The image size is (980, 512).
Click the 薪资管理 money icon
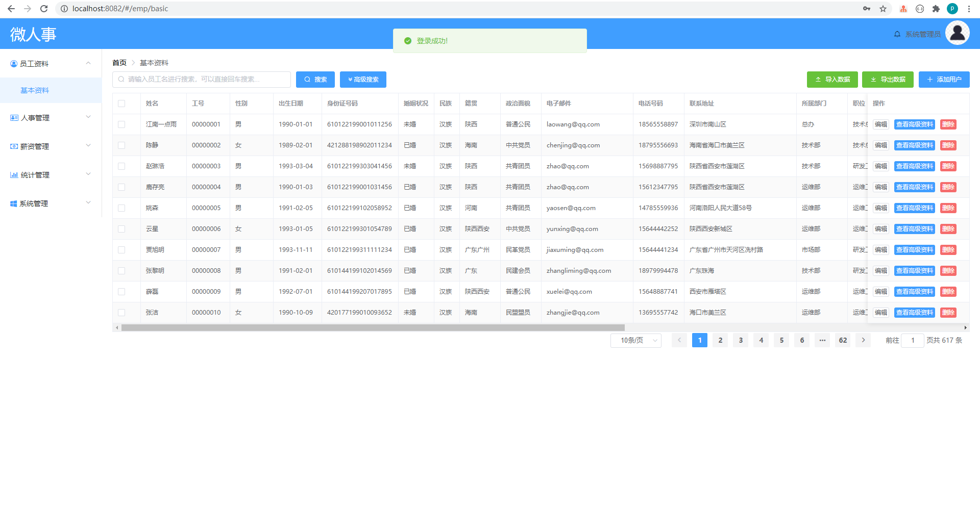14,146
